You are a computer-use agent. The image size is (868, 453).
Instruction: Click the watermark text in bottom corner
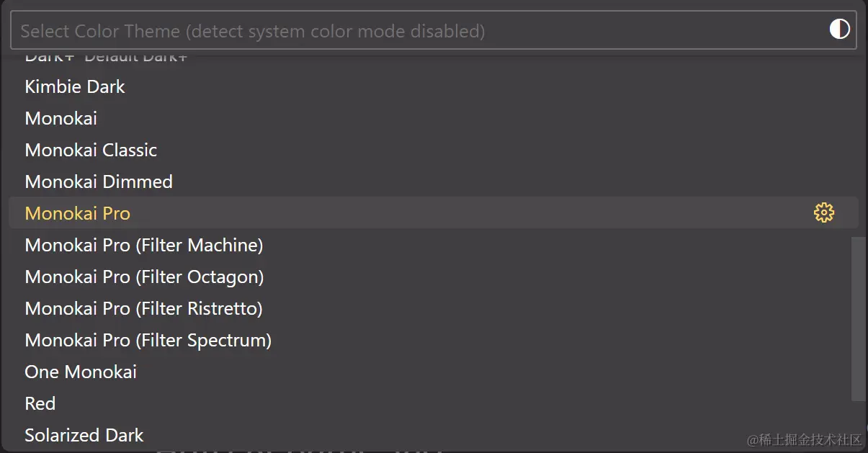point(804,440)
